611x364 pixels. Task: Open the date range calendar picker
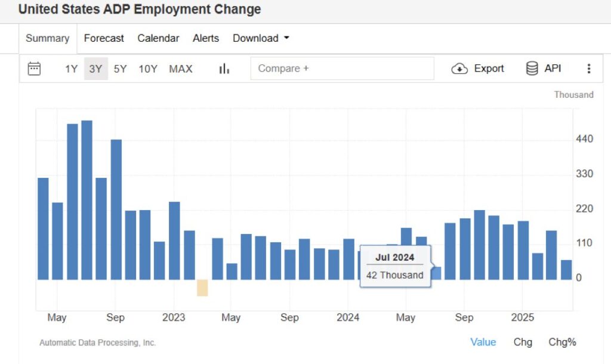point(34,68)
